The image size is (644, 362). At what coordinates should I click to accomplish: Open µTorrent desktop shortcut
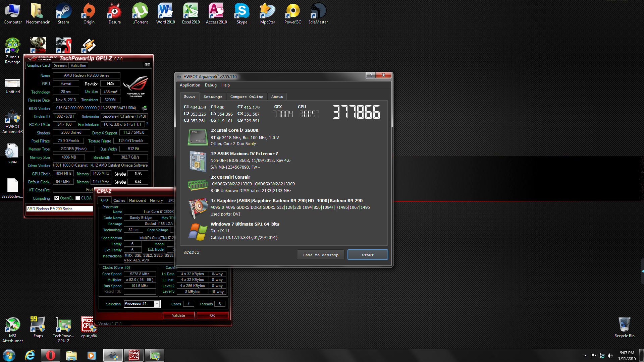(140, 14)
